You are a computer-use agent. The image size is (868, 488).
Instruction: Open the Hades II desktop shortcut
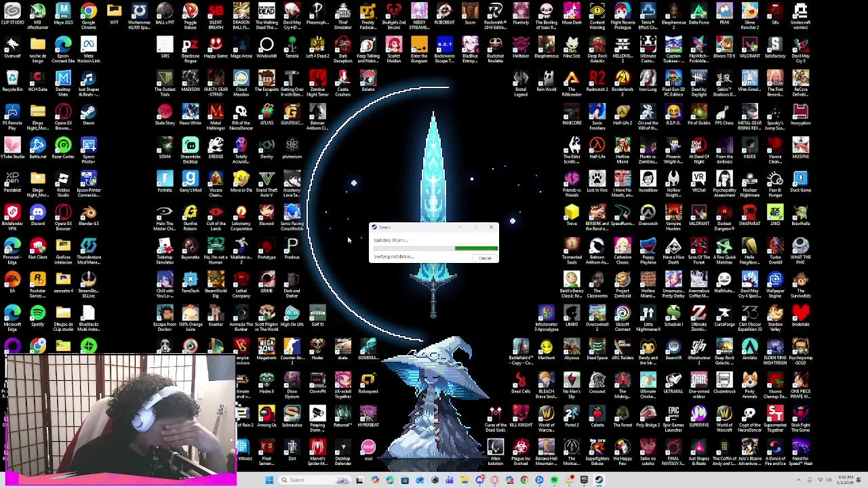pos(267,383)
